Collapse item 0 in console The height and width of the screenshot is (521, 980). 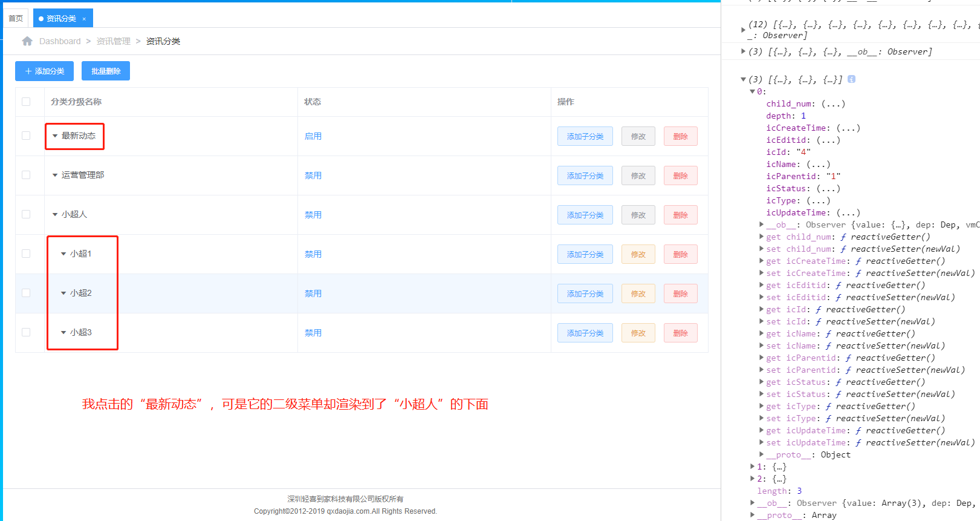tap(753, 91)
